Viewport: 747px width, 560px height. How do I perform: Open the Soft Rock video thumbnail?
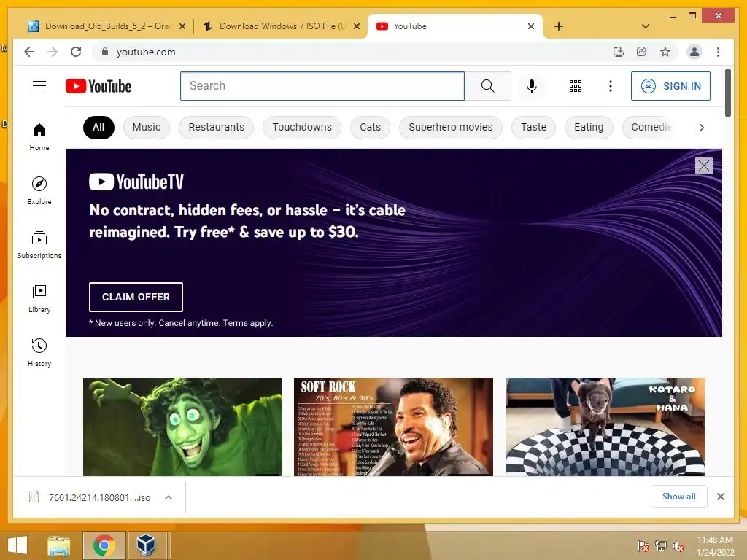tap(393, 427)
